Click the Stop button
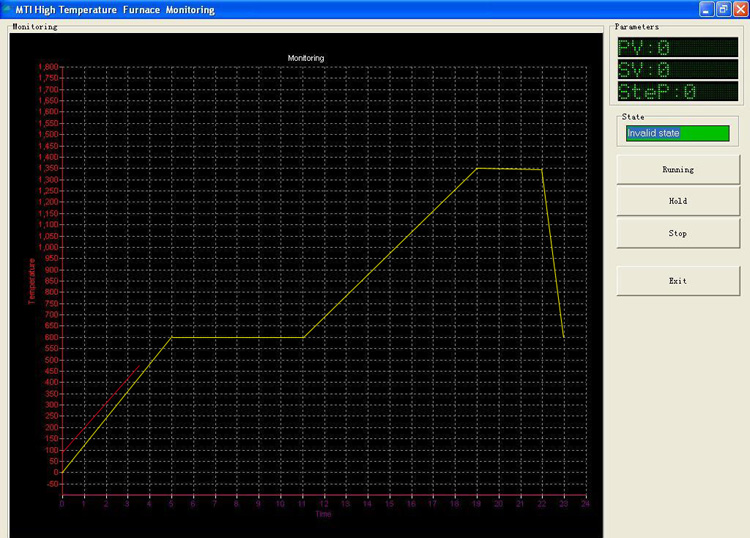This screenshot has width=750, height=538. tap(678, 233)
